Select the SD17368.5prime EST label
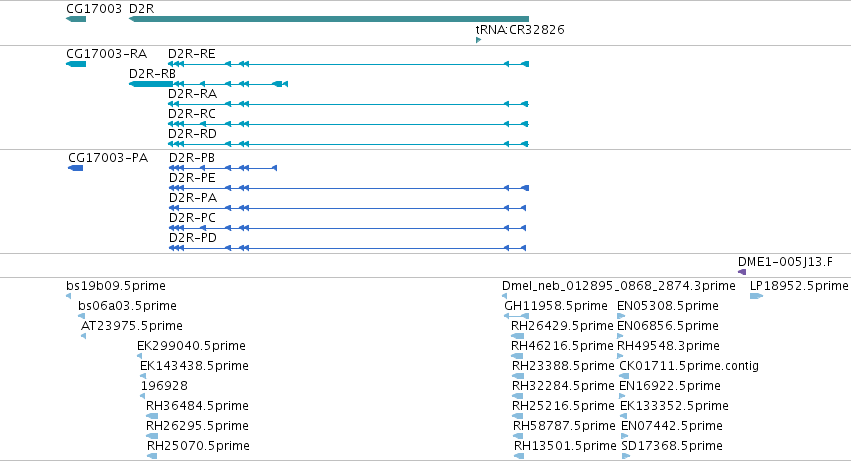Screen dimensions: 851x461 [672, 446]
